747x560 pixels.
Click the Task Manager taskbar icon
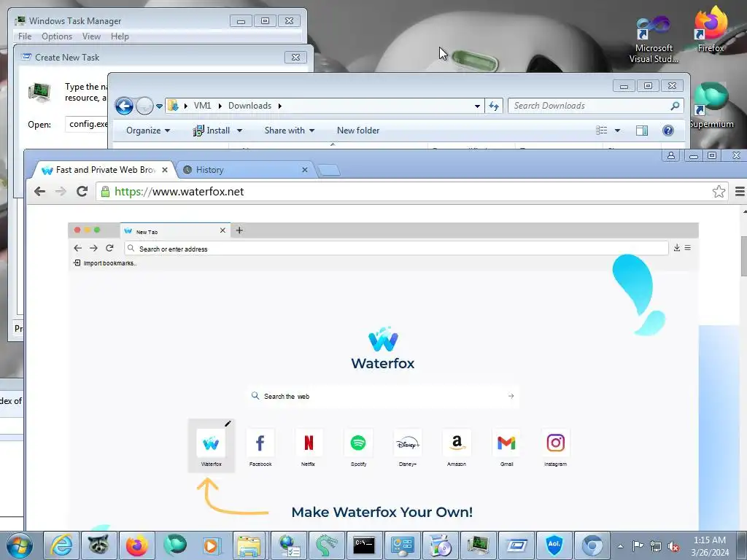coord(478,545)
